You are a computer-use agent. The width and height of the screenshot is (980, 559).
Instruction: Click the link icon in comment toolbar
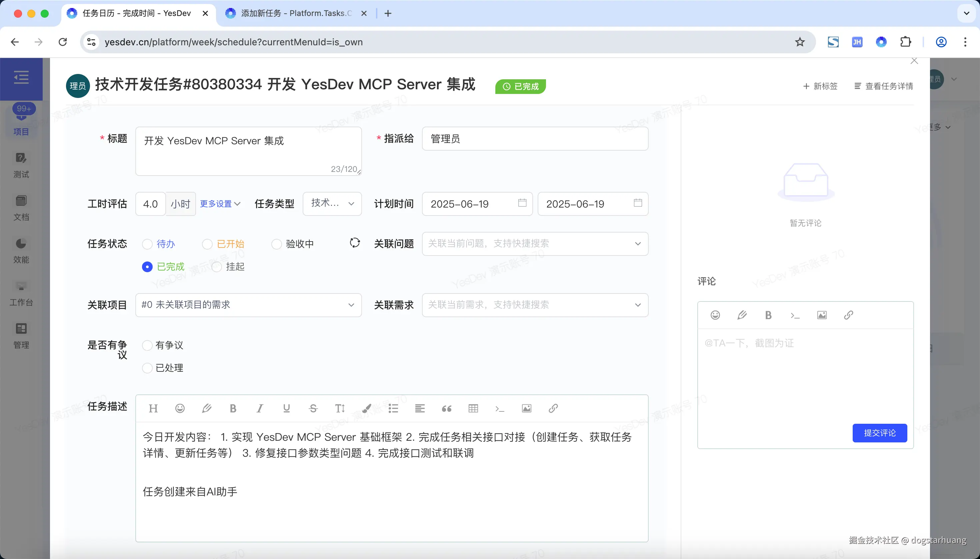(849, 315)
